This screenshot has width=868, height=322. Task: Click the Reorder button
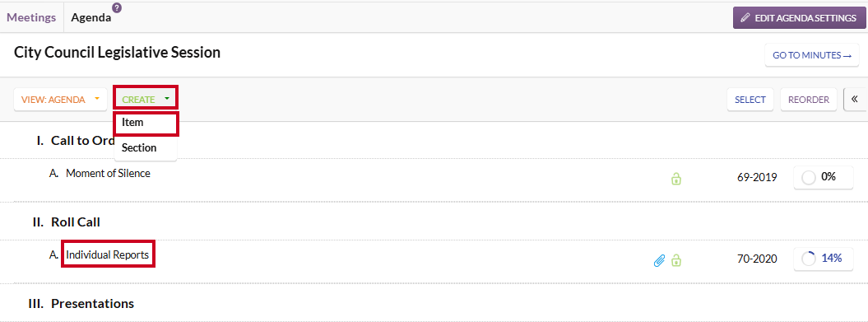point(809,100)
